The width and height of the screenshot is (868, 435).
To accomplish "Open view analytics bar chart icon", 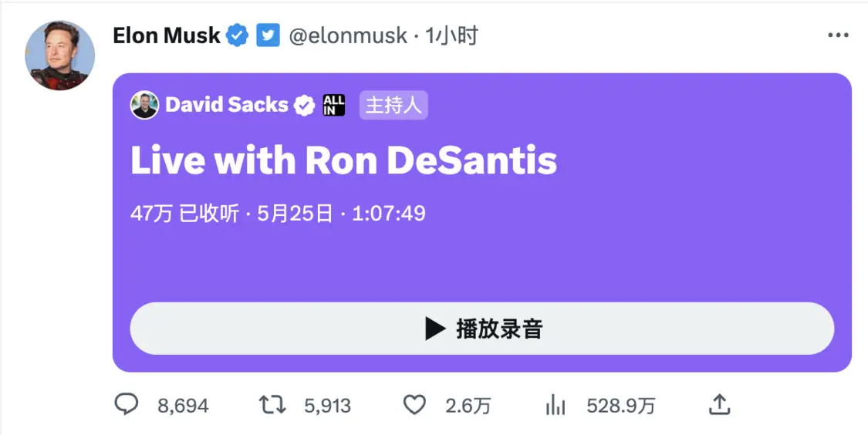I will click(x=556, y=405).
